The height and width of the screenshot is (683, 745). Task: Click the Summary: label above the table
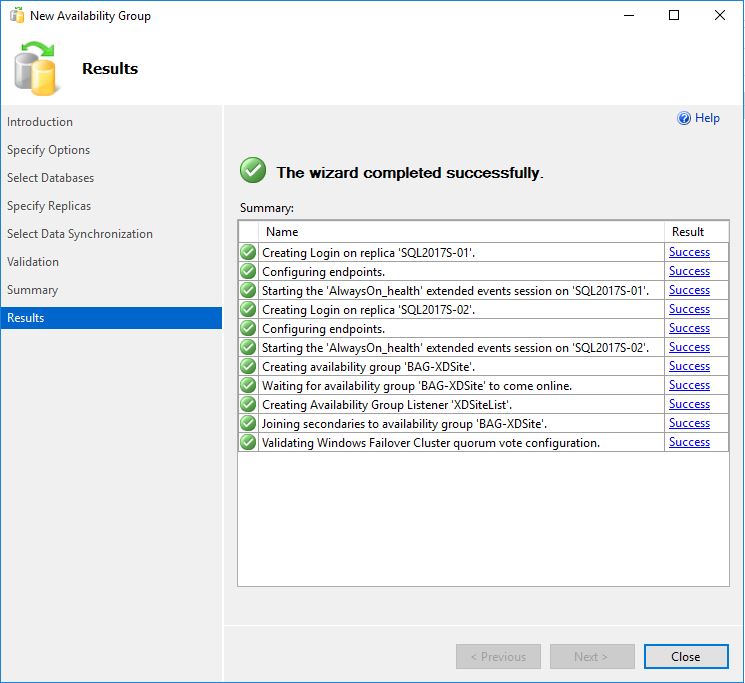267,208
